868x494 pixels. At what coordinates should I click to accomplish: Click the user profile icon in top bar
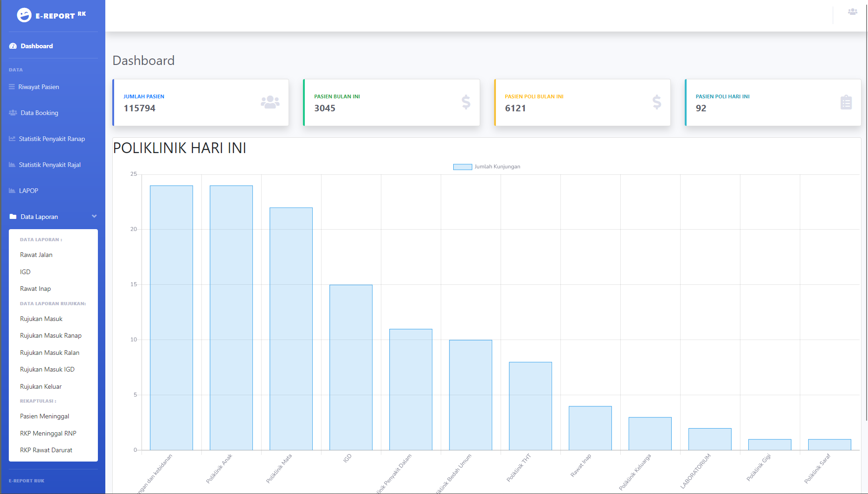coord(852,12)
